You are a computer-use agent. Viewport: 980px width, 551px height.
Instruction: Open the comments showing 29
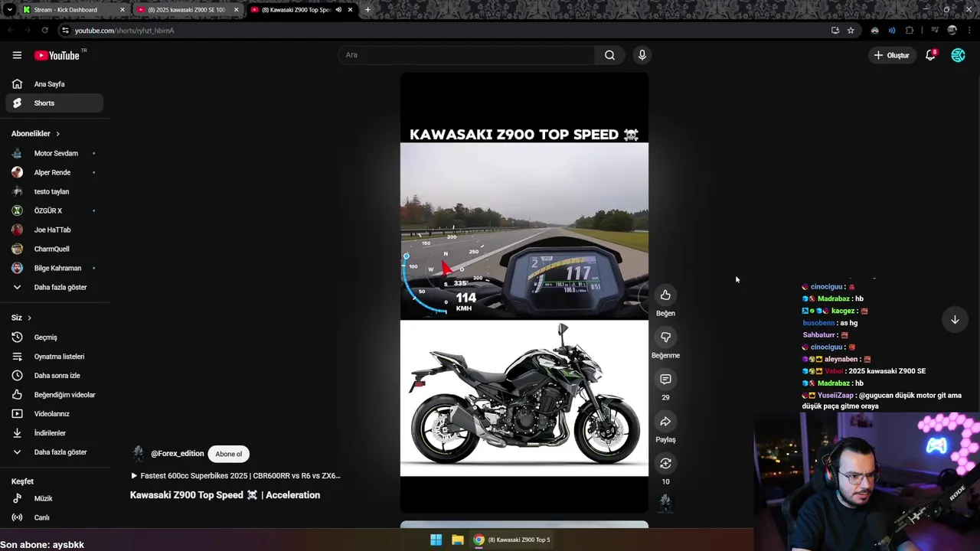click(x=665, y=380)
